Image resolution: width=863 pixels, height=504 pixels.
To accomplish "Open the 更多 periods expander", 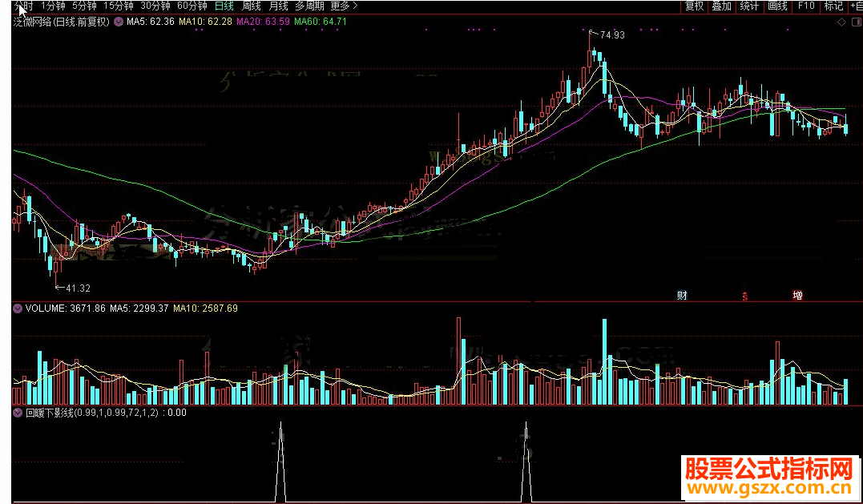I will pos(344,6).
